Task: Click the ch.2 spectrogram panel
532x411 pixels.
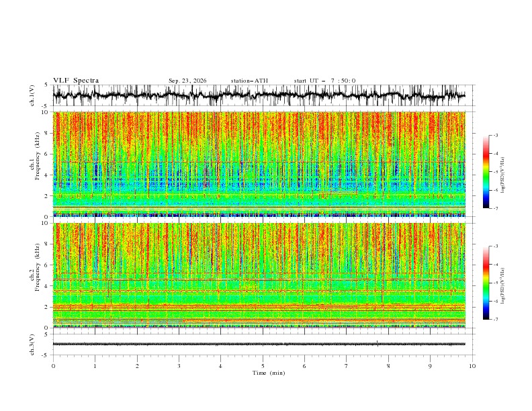Action: 259,275
